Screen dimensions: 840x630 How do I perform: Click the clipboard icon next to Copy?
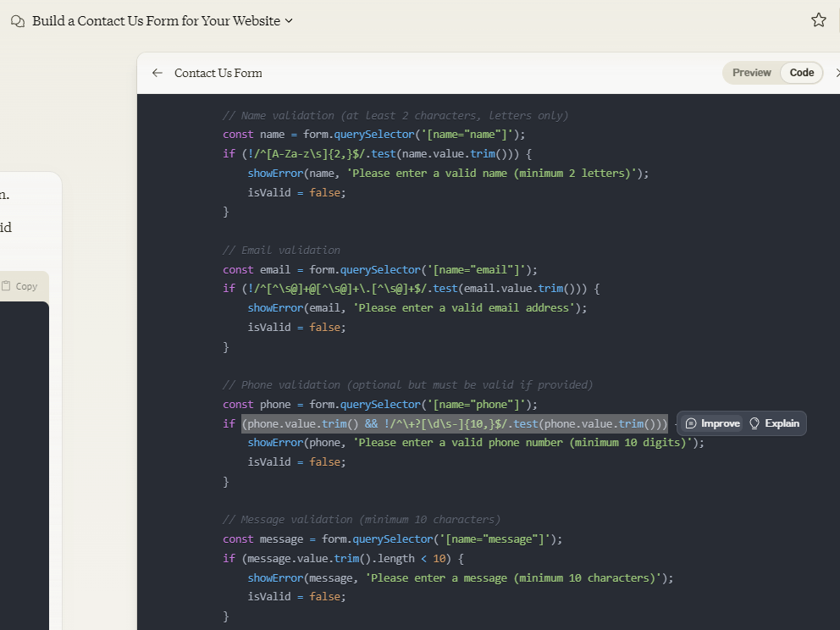6,285
